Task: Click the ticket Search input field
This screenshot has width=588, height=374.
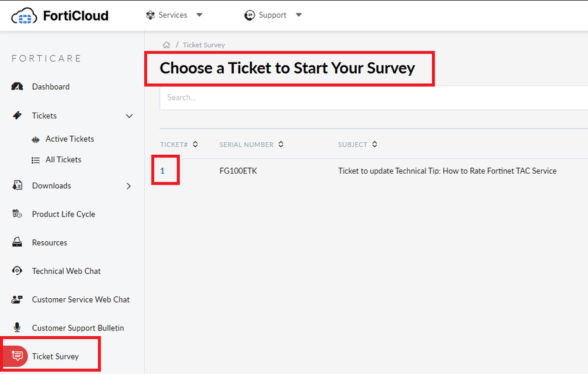Action: point(373,97)
